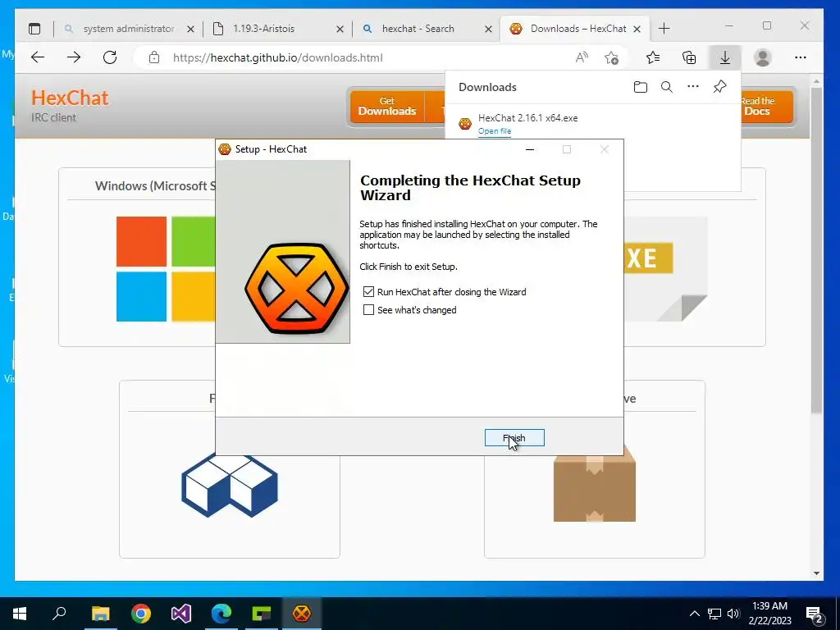Screen dimensions: 840x630
Task: Open Google Chrome from taskbar
Action: [x=141, y=614]
